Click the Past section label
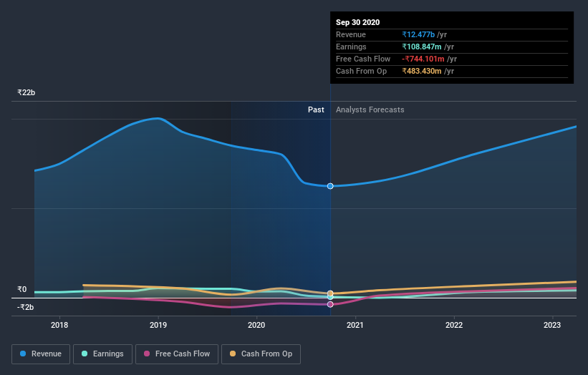 tap(316, 109)
